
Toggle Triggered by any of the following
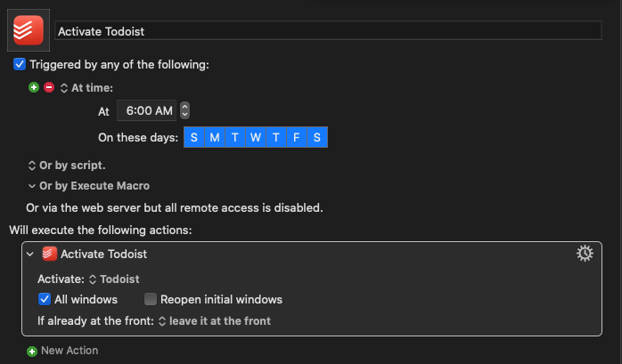(20, 64)
